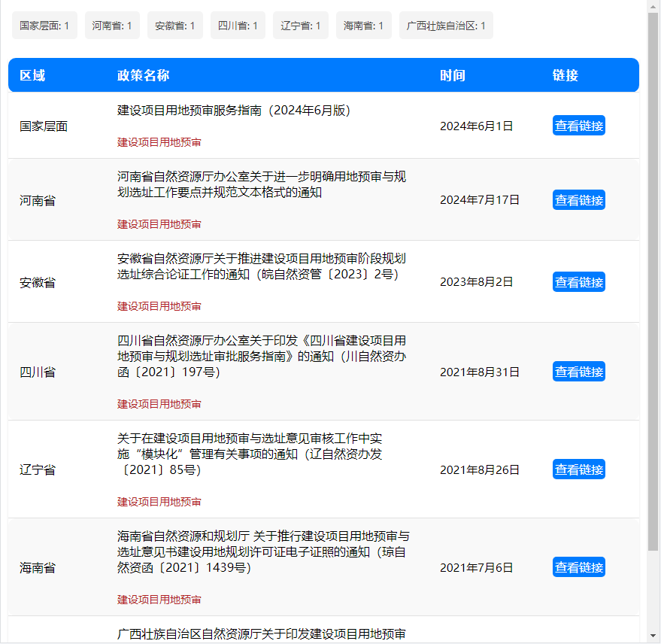Click the 四川省 region cell
Screen dimensions: 661x644
point(38,372)
